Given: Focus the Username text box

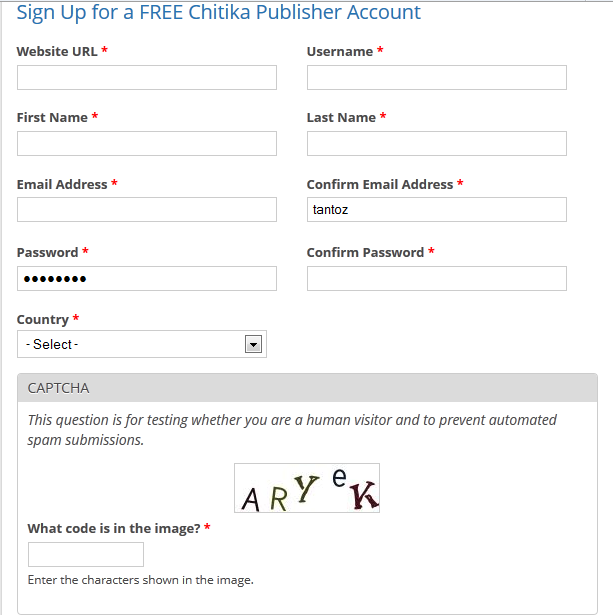Looking at the screenshot, I should pyautogui.click(x=436, y=78).
